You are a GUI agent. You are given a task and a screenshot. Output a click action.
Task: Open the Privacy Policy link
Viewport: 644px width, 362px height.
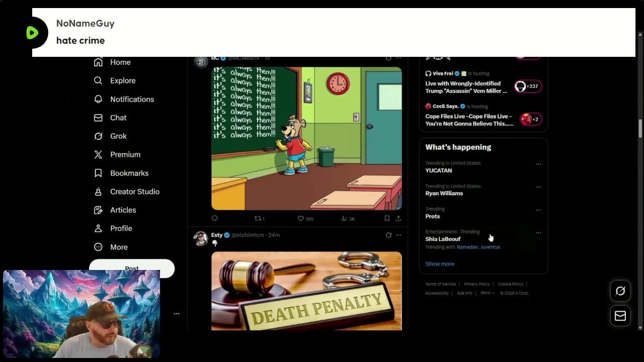coord(477,284)
